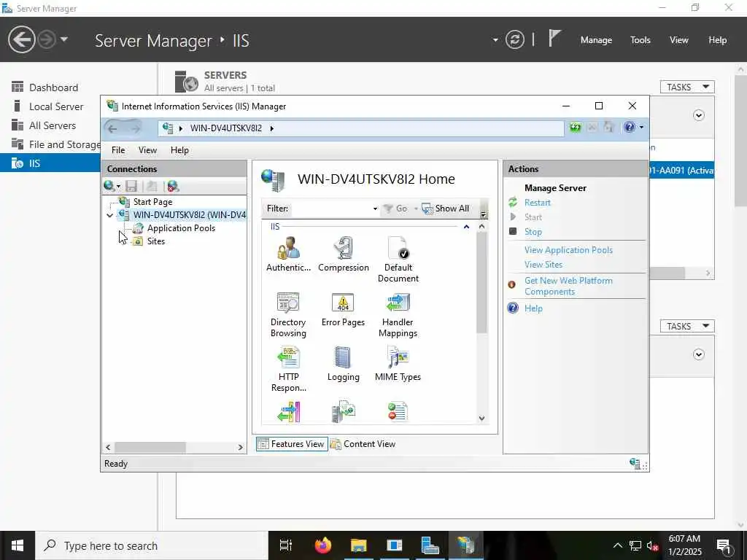Click the features list vertical scrollbar down arrow
The image size is (747, 560).
tap(481, 418)
